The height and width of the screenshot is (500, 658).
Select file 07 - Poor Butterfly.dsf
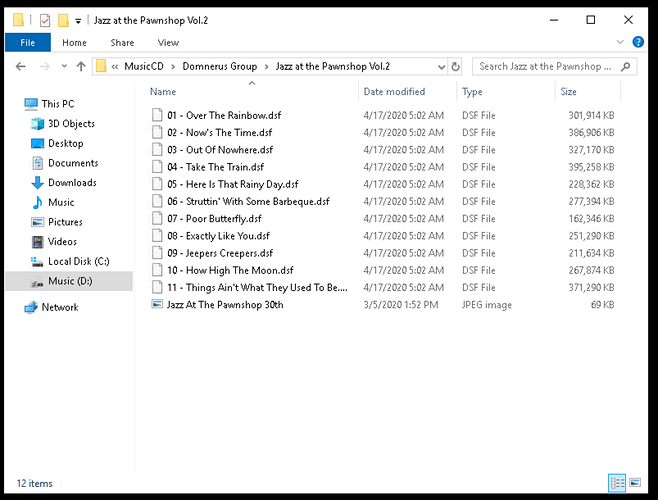click(214, 219)
